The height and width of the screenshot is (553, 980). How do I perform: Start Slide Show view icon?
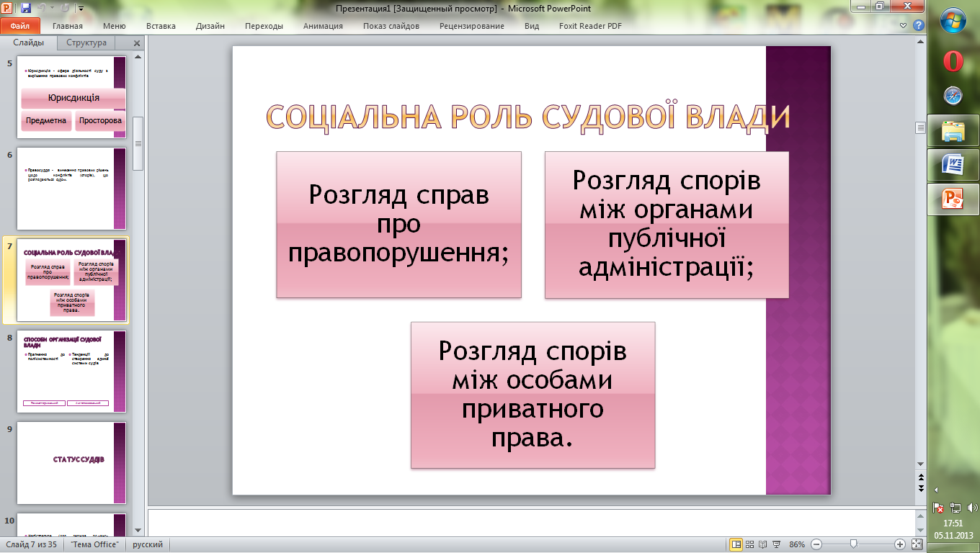tap(775, 544)
